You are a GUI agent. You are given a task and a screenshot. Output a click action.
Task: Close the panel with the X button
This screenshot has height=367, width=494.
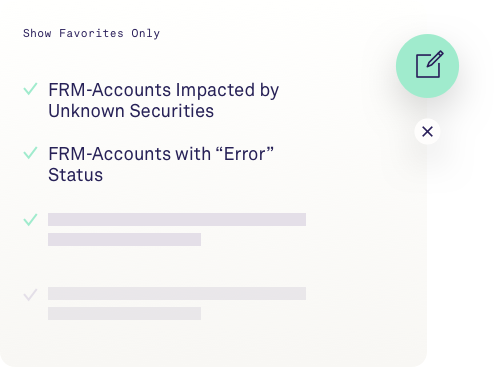click(x=427, y=131)
